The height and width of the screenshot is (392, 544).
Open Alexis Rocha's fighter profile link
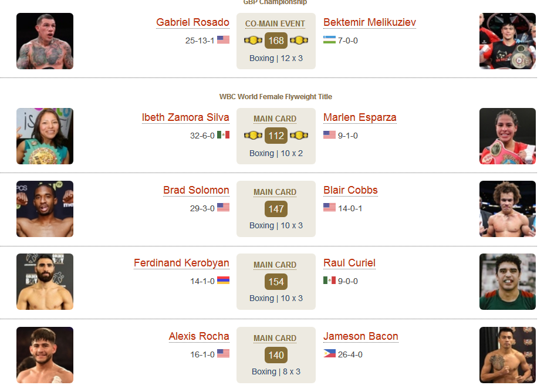pos(199,336)
